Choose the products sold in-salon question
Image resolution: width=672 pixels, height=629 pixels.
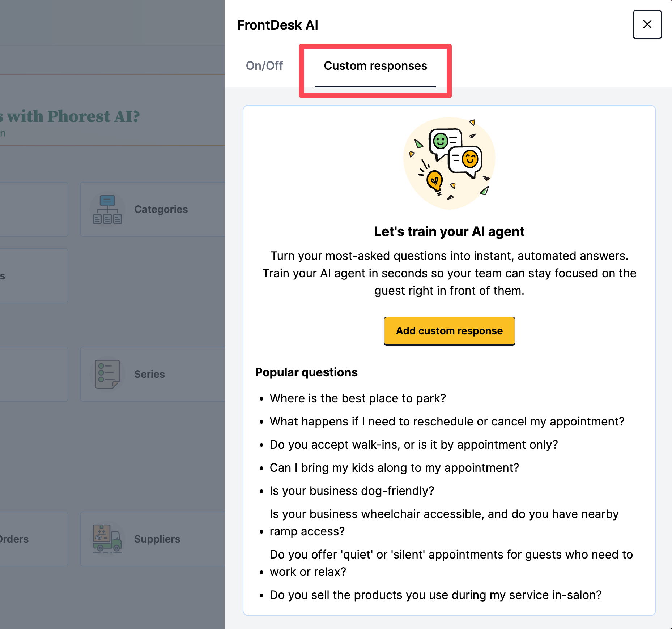click(x=435, y=595)
